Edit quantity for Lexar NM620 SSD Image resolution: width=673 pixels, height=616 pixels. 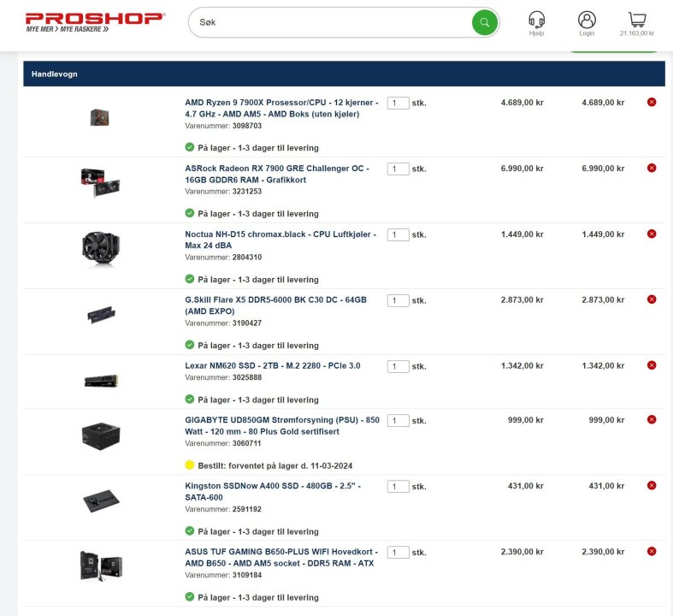click(x=398, y=366)
